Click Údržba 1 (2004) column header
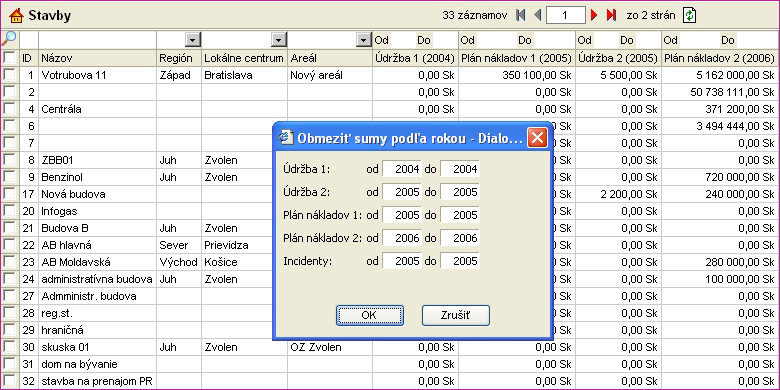780x390 pixels. (415, 58)
